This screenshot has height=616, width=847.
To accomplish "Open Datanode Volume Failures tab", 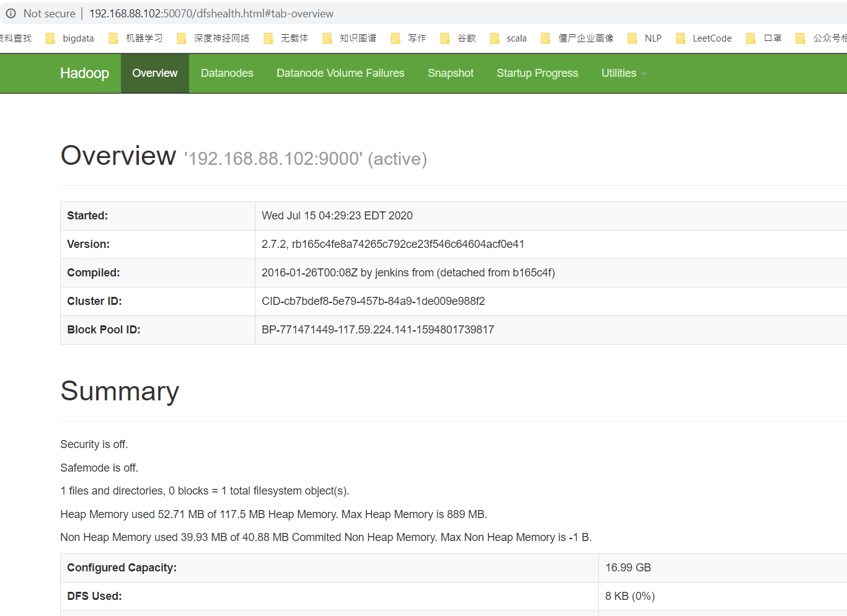I will click(340, 73).
